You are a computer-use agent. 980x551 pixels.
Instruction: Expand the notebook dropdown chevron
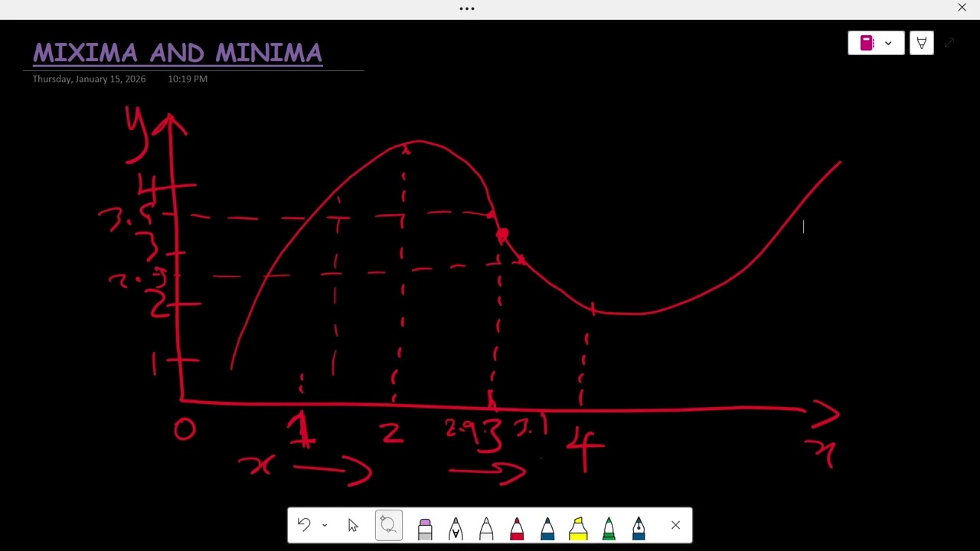pyautogui.click(x=888, y=43)
